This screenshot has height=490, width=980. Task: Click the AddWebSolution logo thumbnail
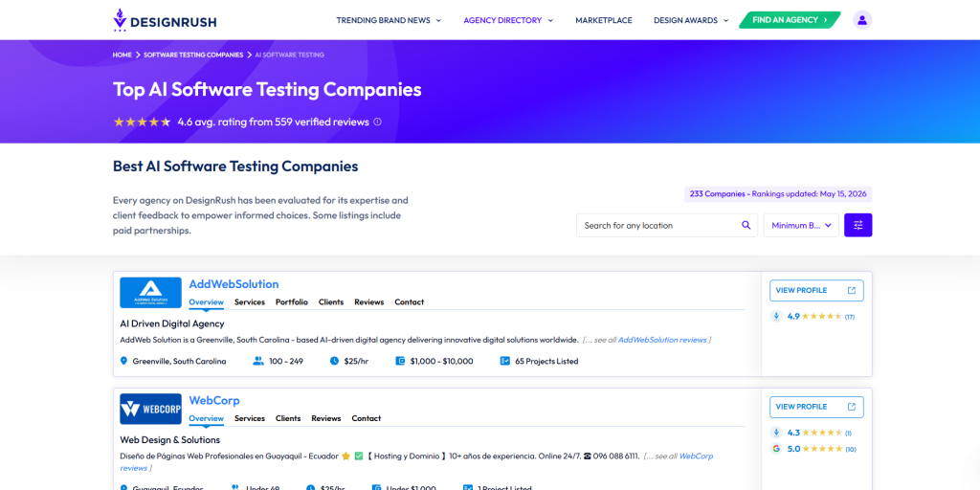click(150, 293)
